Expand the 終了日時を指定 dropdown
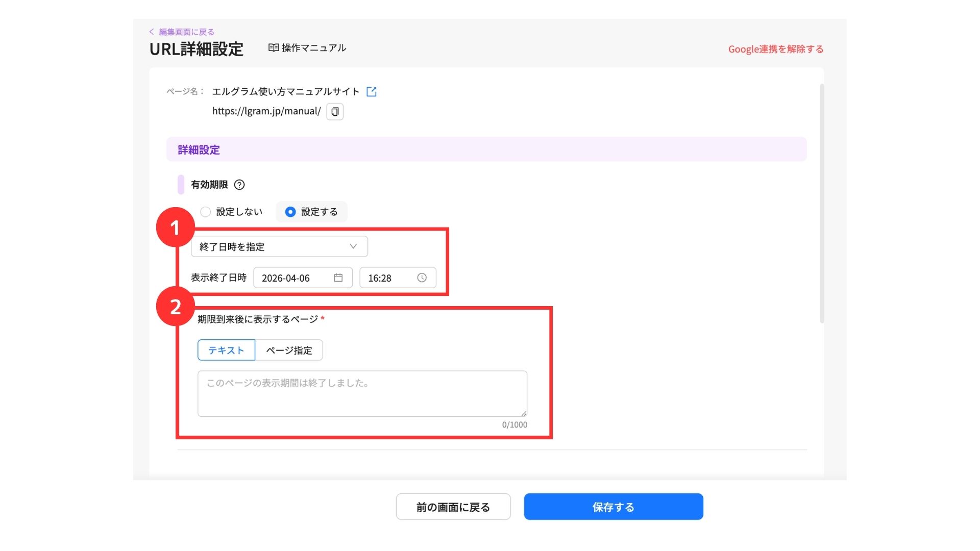This screenshot has height=551, width=980. coord(279,246)
